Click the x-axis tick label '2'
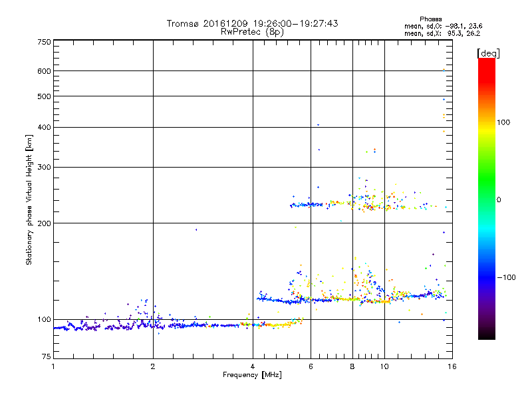 tap(153, 366)
